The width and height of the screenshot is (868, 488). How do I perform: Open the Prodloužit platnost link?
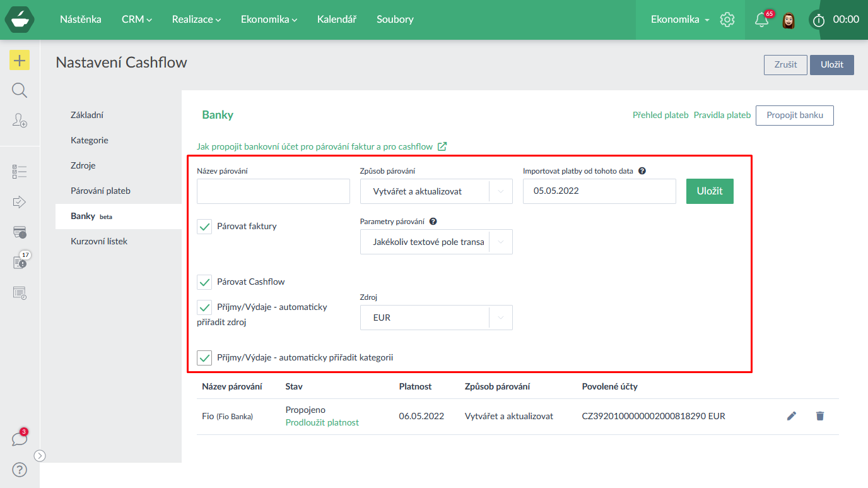tap(322, 422)
